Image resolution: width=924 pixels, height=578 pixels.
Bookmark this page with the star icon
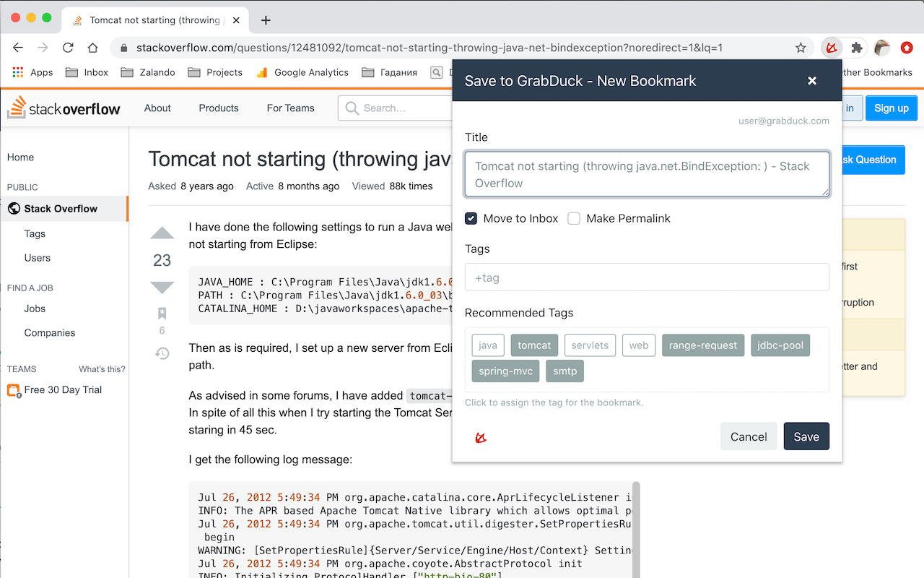pyautogui.click(x=801, y=48)
